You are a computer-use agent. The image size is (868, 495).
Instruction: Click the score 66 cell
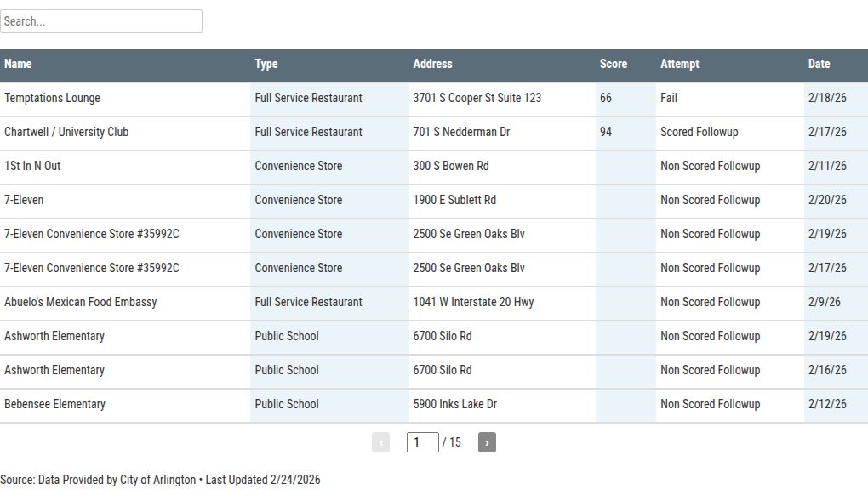point(606,98)
